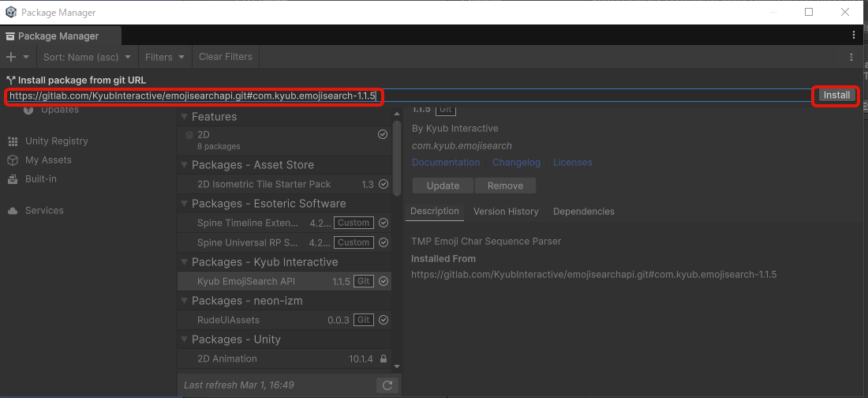Click the package list scroll-down arrow
868x398 pixels.
coord(396,367)
